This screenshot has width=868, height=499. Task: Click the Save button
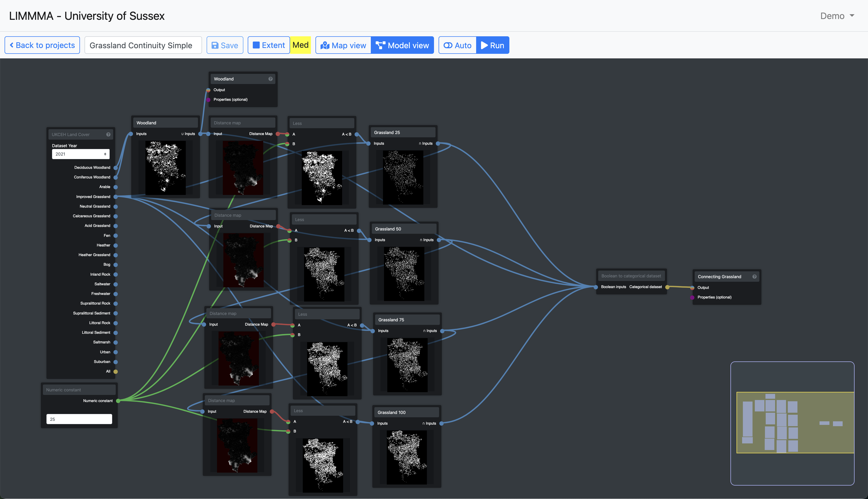(x=225, y=45)
